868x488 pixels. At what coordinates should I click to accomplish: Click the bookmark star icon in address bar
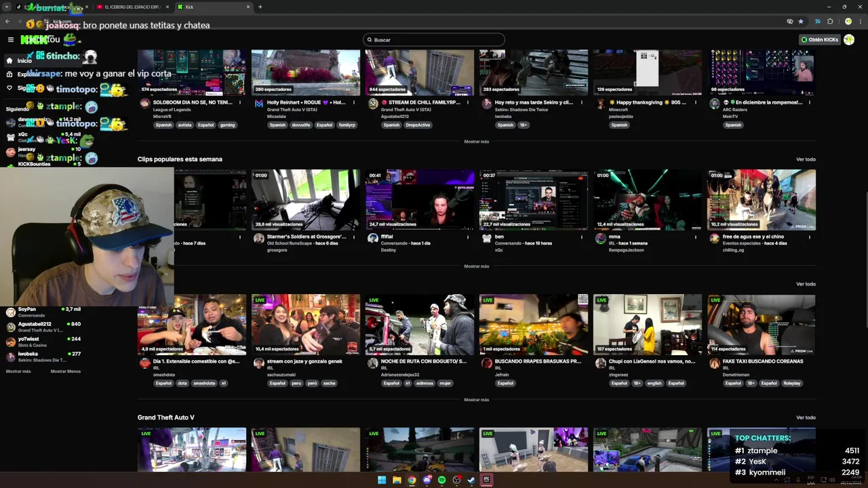pyautogui.click(x=801, y=21)
